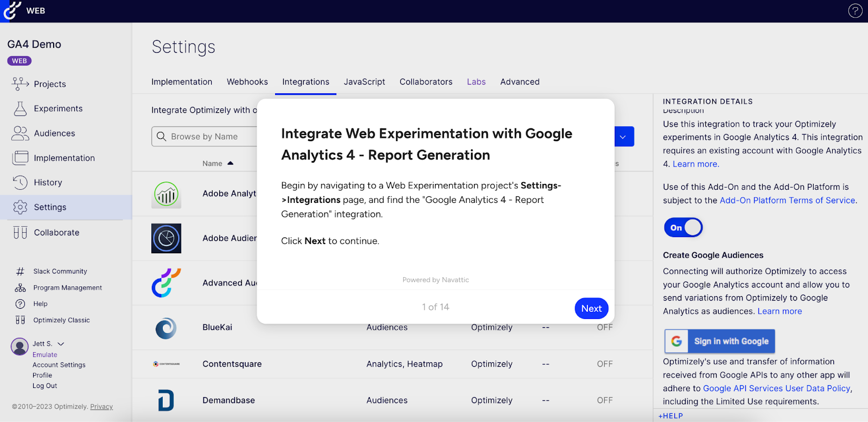Image resolution: width=868 pixels, height=422 pixels.
Task: Click Sign in with Google button
Action: [x=720, y=341]
